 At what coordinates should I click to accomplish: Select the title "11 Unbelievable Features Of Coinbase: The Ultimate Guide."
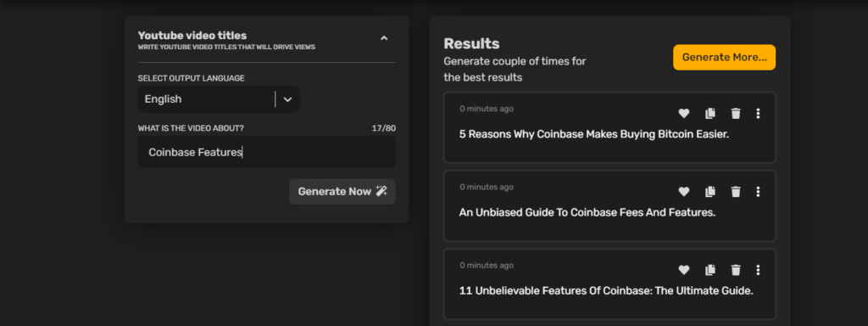pyautogui.click(x=606, y=290)
